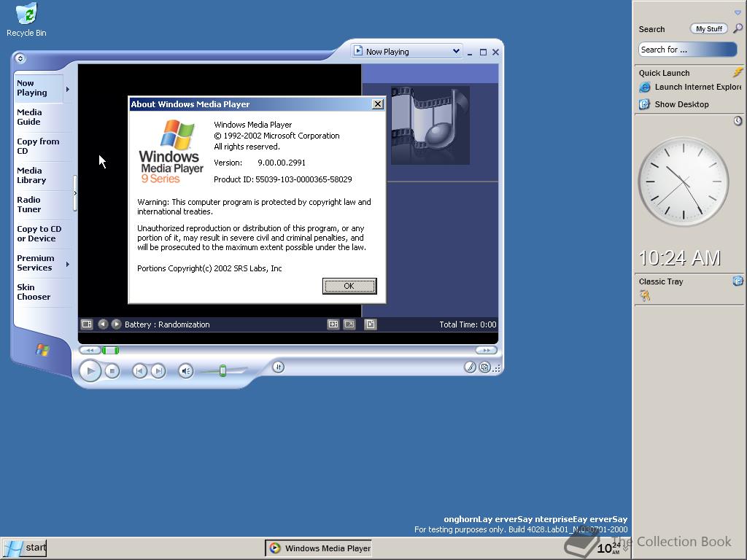Click the green seek bar thumb
The height and width of the screenshot is (560, 747).
111,351
